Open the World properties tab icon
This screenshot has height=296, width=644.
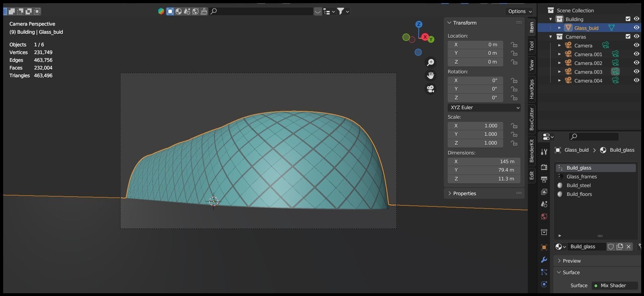[544, 216]
